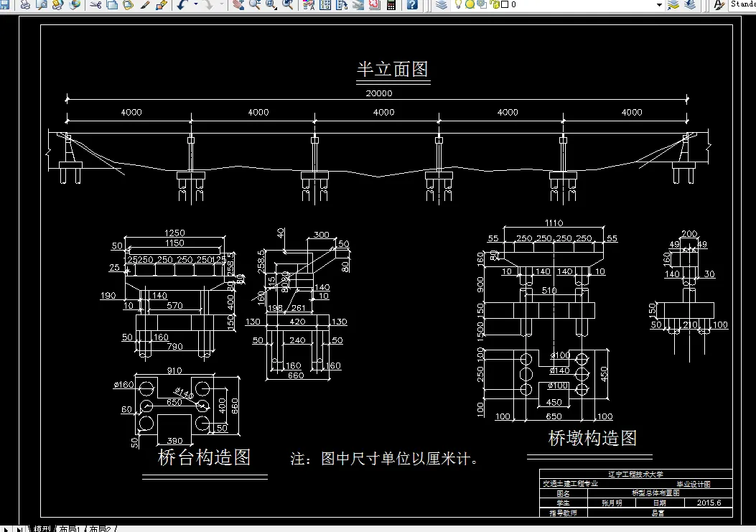Image resolution: width=756 pixels, height=532 pixels.
Task: Plot the drawing with the printer icon
Action: [25, 6]
